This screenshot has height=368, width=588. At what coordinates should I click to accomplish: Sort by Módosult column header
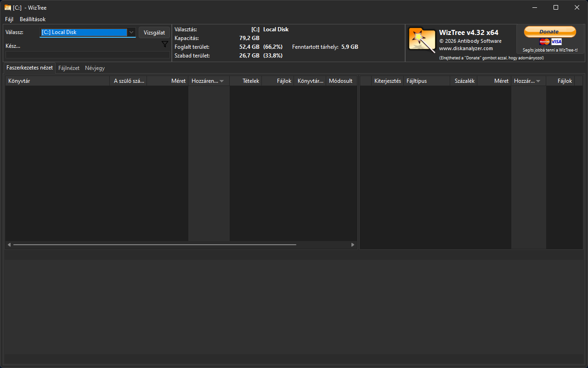click(x=341, y=81)
